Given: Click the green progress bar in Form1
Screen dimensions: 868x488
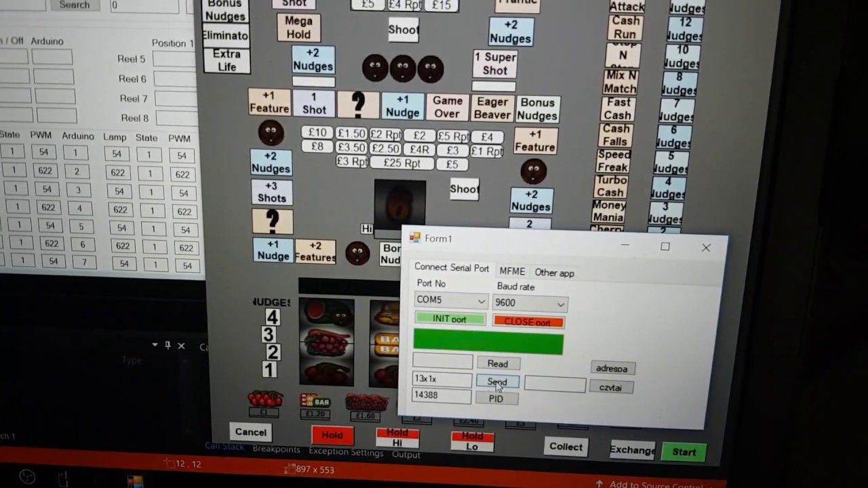Looking at the screenshot, I should [488, 342].
